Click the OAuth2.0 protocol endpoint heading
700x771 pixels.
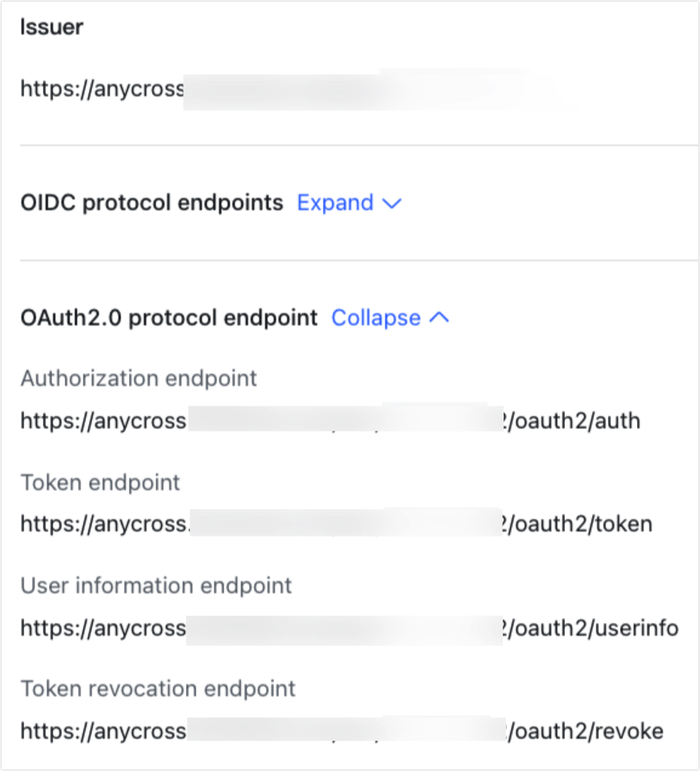click(x=168, y=318)
